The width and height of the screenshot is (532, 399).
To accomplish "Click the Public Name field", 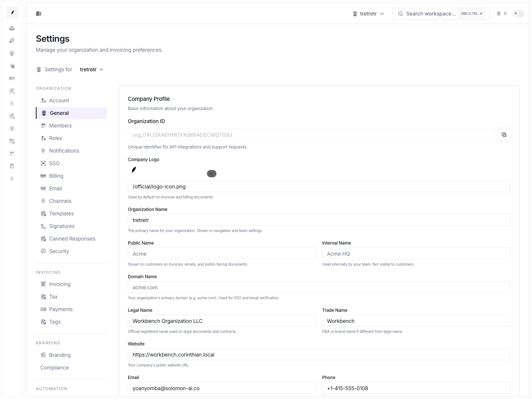I will click(222, 254).
